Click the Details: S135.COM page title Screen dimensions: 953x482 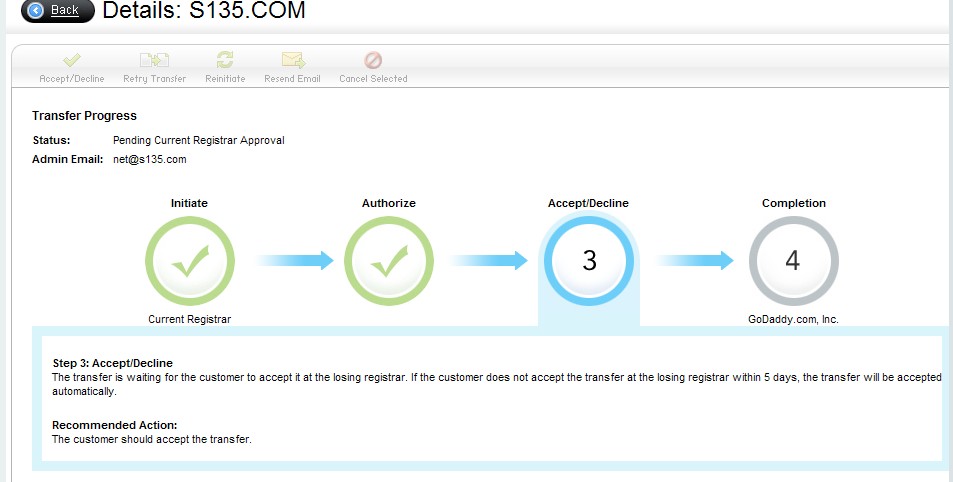click(x=204, y=12)
